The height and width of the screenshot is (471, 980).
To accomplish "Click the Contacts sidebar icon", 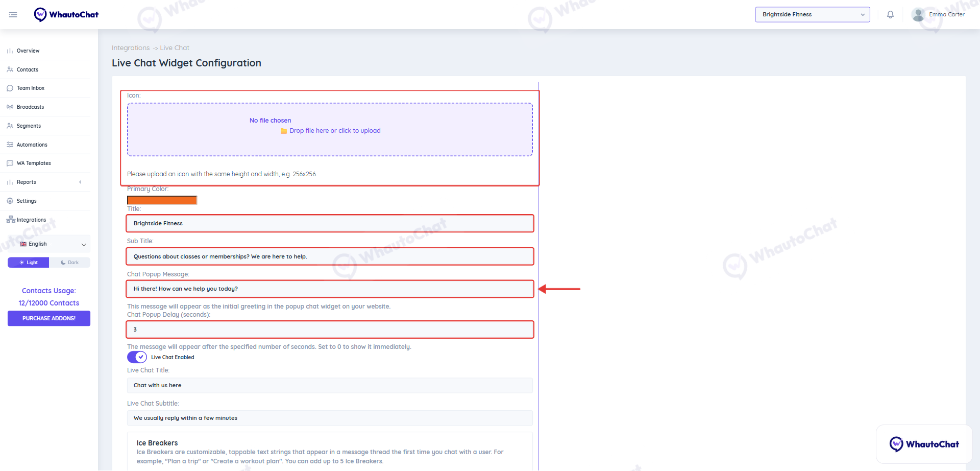I will pyautogui.click(x=10, y=69).
